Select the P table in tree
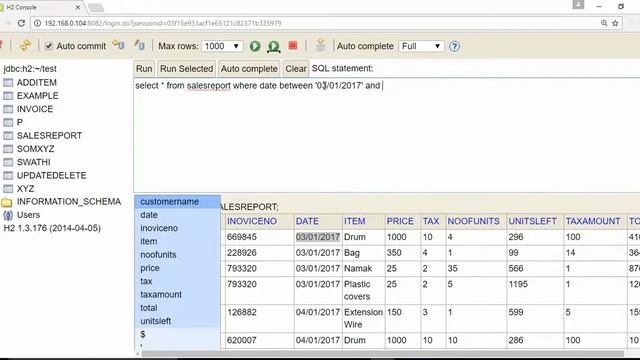 (20, 122)
